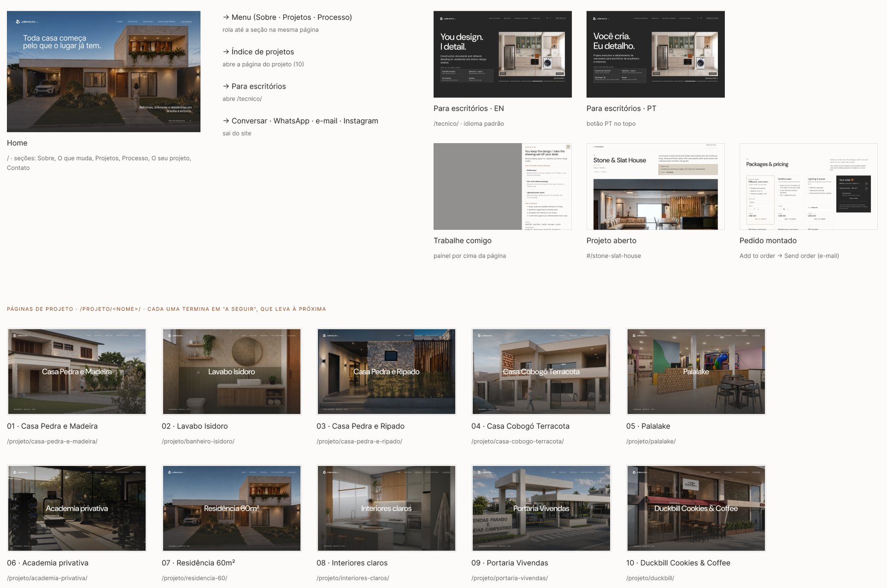Viewport: 887px width, 588px height.
Task: Click 'Add to order → Send order (e-mail)' text
Action: pos(789,256)
